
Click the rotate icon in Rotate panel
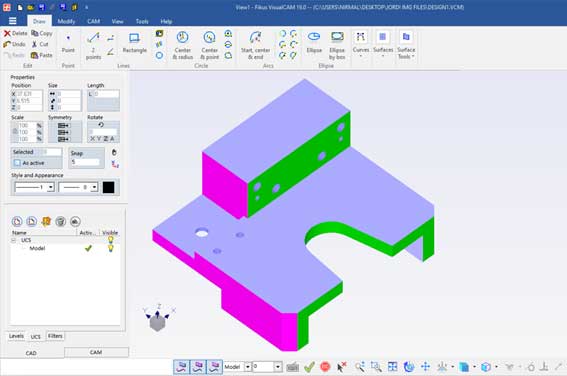(x=101, y=125)
